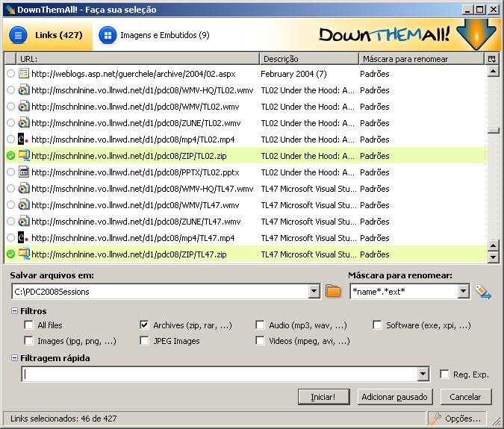Open the quick filter history dropdown
This screenshot has width=504, height=429.
[x=423, y=374]
